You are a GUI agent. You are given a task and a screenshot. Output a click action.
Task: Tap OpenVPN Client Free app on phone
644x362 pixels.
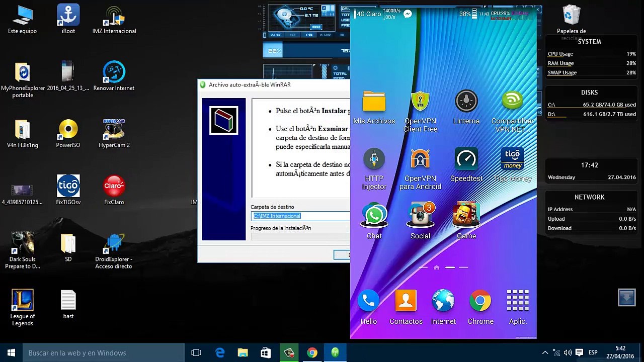[x=420, y=111]
